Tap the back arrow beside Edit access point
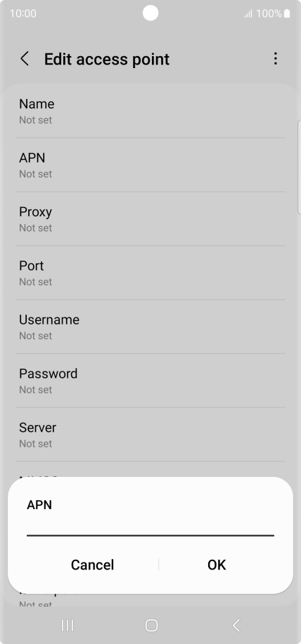Viewport: 301px width, 644px height. (x=25, y=59)
